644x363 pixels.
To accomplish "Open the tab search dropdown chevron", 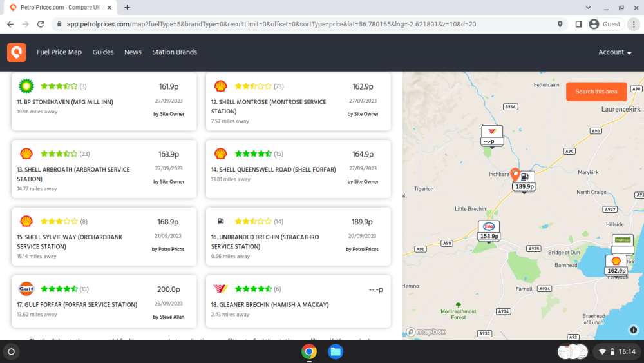I will click(x=588, y=7).
